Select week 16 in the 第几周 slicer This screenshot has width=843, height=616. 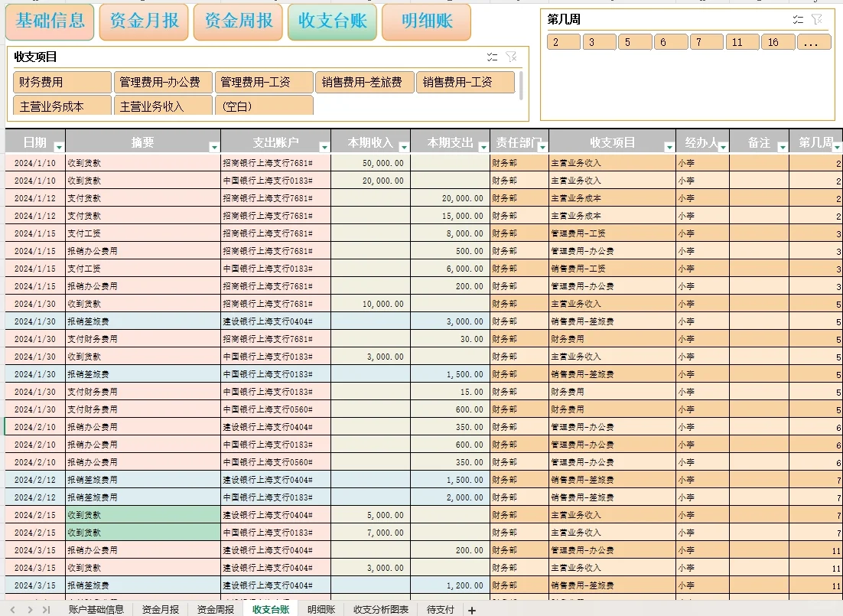[x=778, y=42]
